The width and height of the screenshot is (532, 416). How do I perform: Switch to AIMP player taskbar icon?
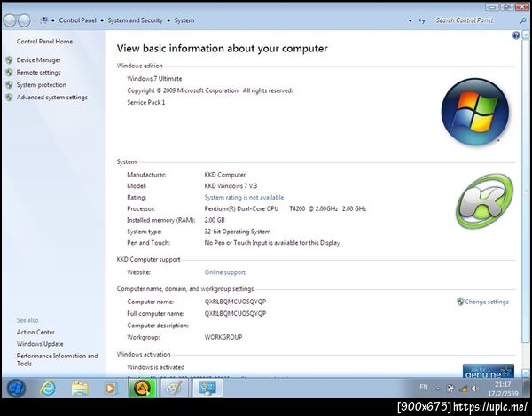142,388
